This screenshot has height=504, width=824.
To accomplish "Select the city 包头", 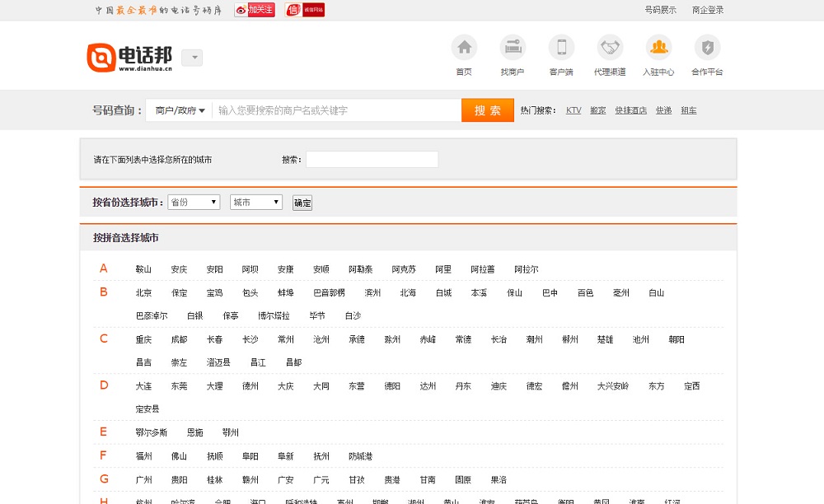I will click(x=250, y=293).
